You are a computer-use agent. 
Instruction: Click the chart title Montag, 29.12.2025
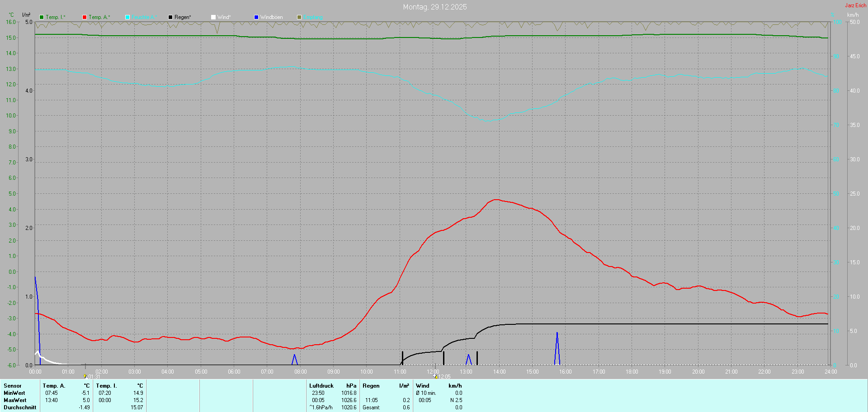434,7
